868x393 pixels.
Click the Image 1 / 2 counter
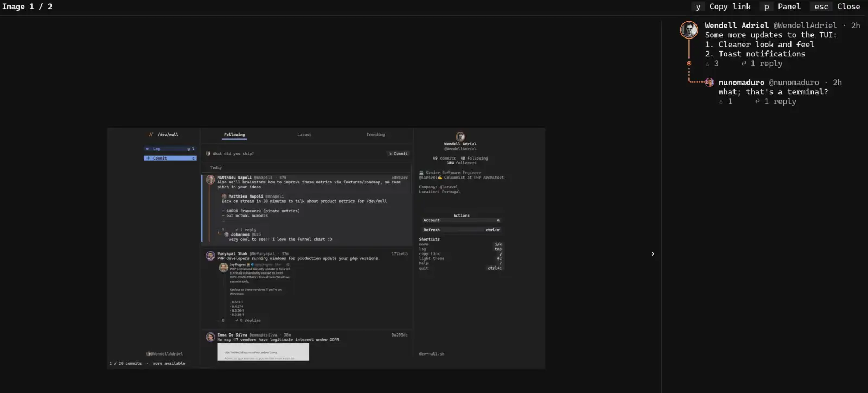(27, 7)
